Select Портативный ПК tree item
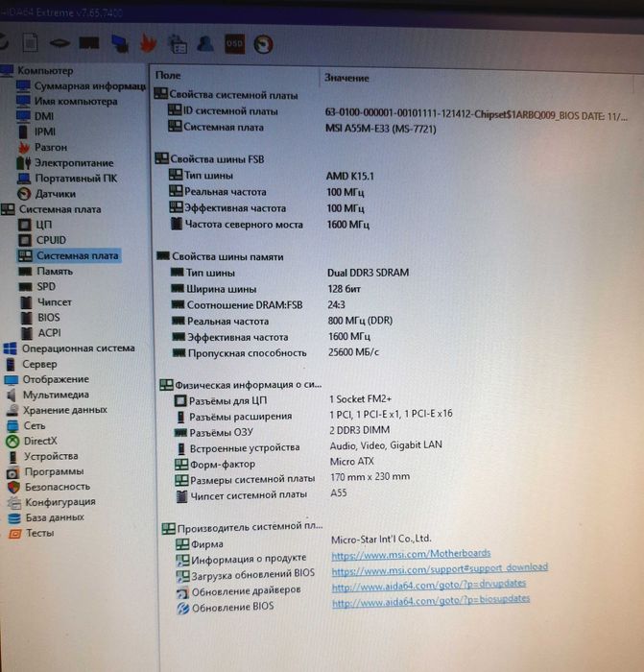 (76, 179)
